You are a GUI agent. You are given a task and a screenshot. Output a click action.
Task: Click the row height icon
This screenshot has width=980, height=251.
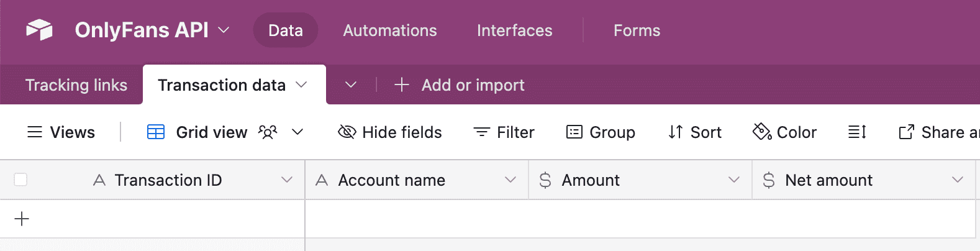(857, 132)
